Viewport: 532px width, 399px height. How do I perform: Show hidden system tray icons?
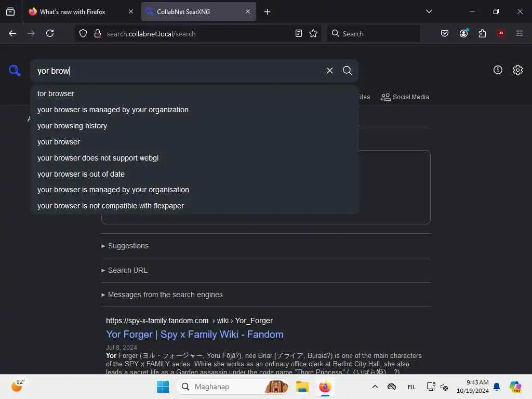375,387
